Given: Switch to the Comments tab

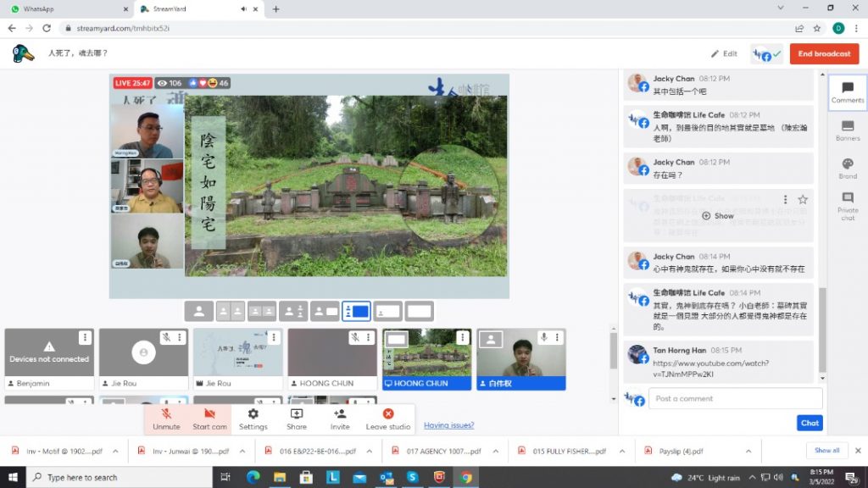Looking at the screenshot, I should pos(847,92).
